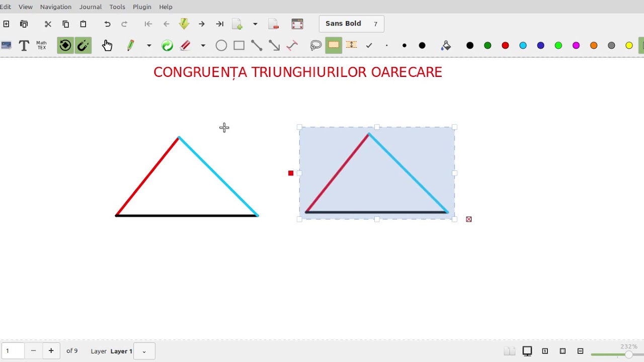
Task: Select the draw Rectangle tool
Action: click(x=239, y=45)
